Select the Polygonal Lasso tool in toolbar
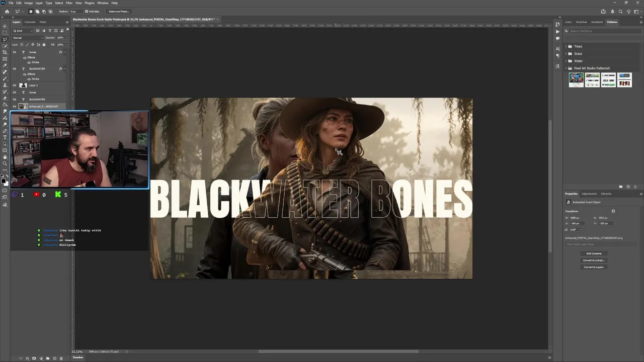 pyautogui.click(x=5, y=39)
